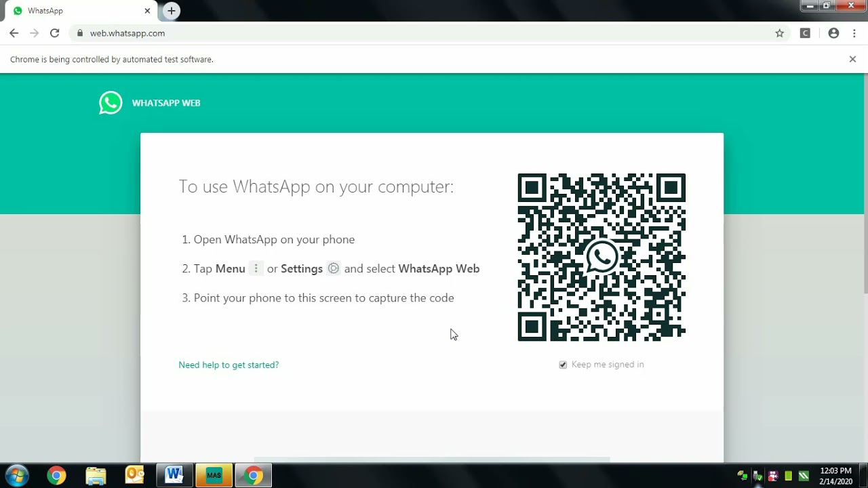Image resolution: width=868 pixels, height=488 pixels.
Task: Click the Menu three-dot icon in instructions
Action: [x=256, y=268]
